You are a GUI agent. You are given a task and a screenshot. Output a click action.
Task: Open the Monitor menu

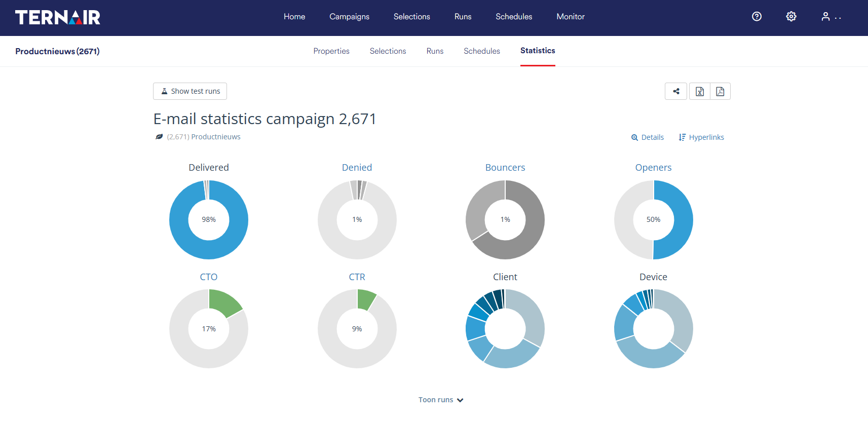pos(571,17)
